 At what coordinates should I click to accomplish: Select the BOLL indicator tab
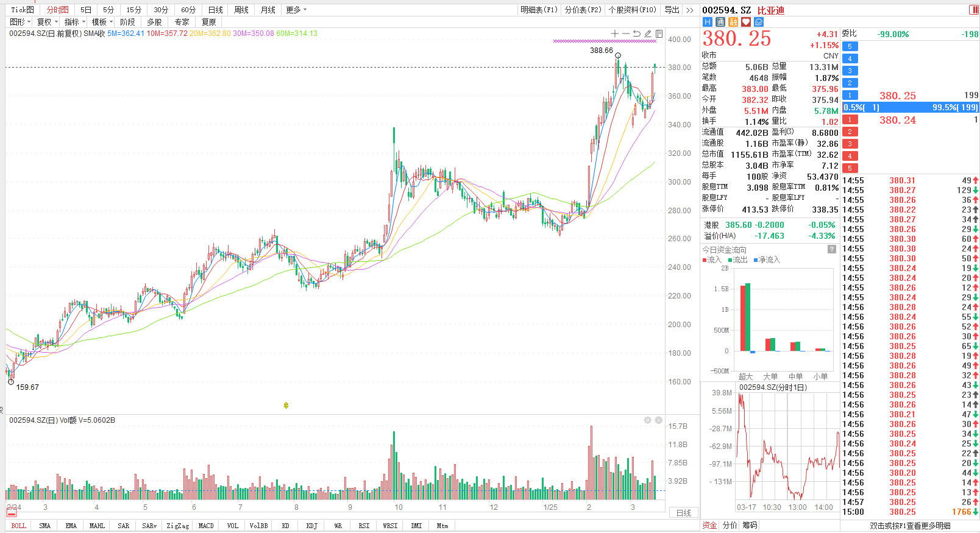coord(19,526)
